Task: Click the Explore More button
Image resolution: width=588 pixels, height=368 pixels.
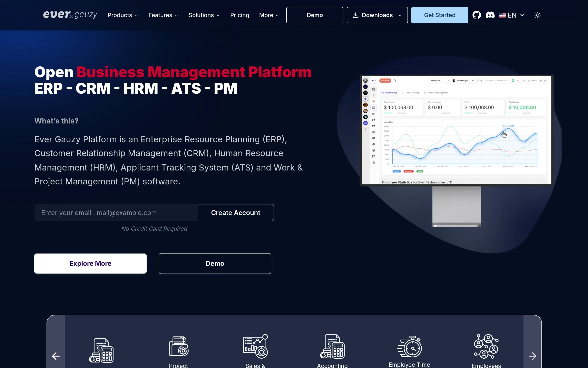Action: click(90, 264)
